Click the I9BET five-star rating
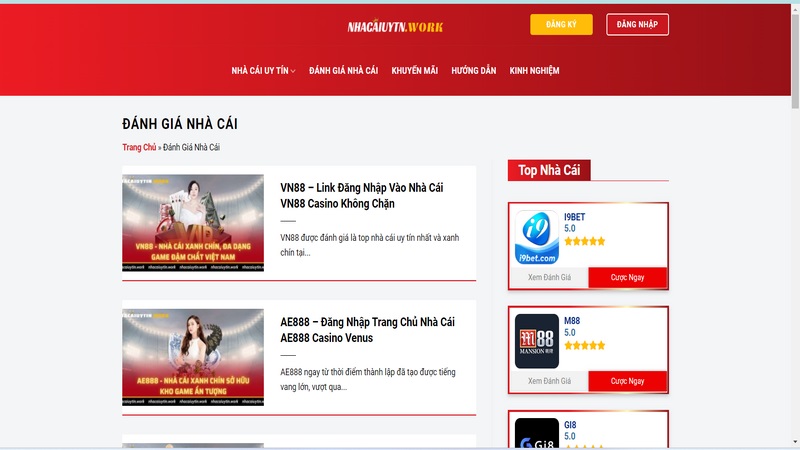This screenshot has height=450, width=800. 585,241
